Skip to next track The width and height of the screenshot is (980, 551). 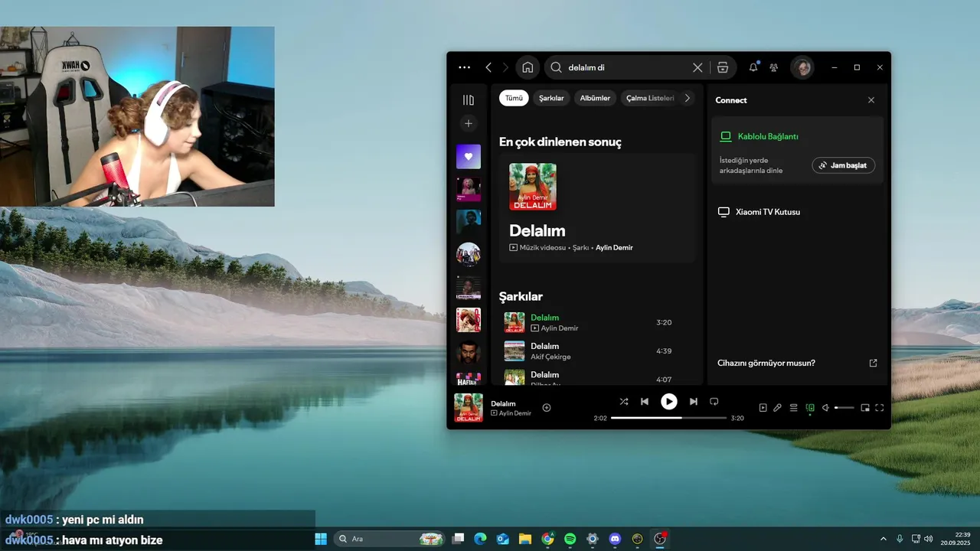coord(694,402)
